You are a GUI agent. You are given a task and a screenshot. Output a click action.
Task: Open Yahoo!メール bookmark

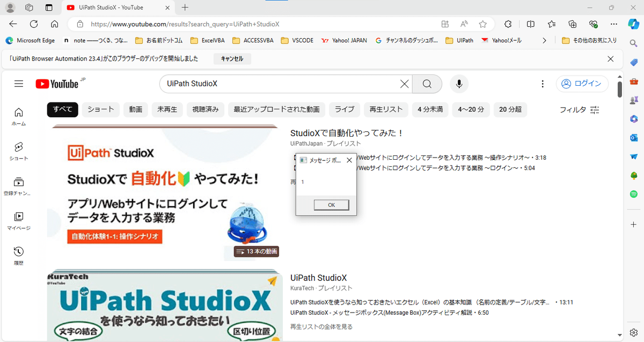click(501, 40)
